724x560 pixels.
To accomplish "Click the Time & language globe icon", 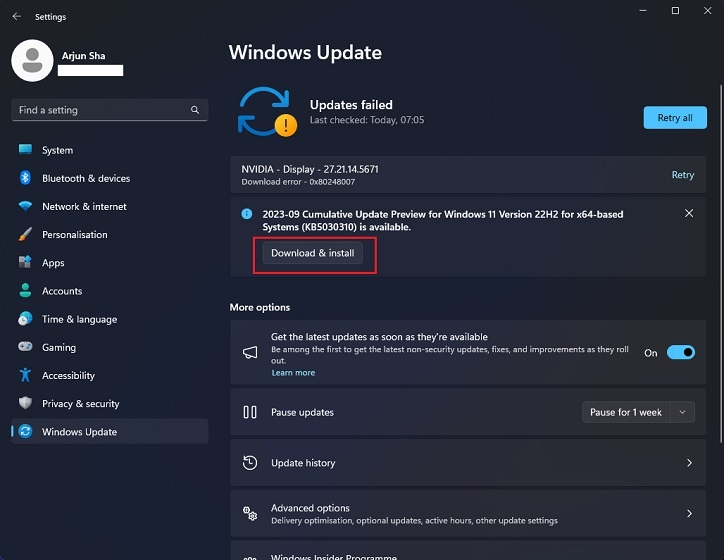I will tap(25, 319).
